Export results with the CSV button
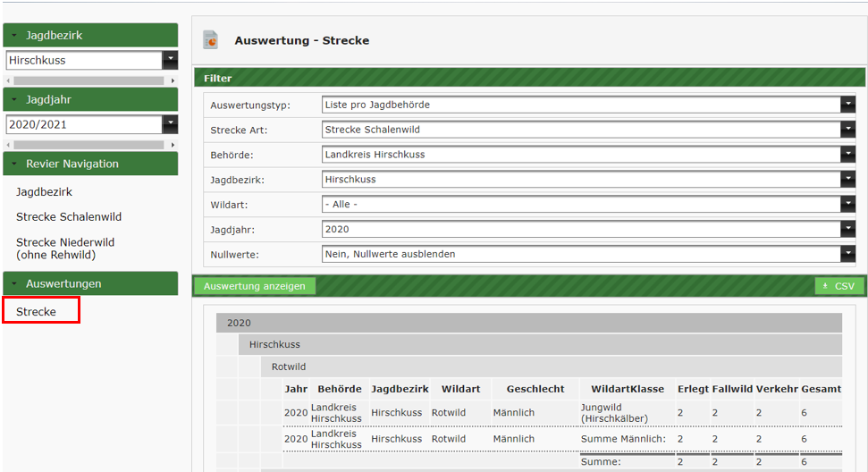Image resolution: width=868 pixels, height=472 pixels. click(x=839, y=286)
